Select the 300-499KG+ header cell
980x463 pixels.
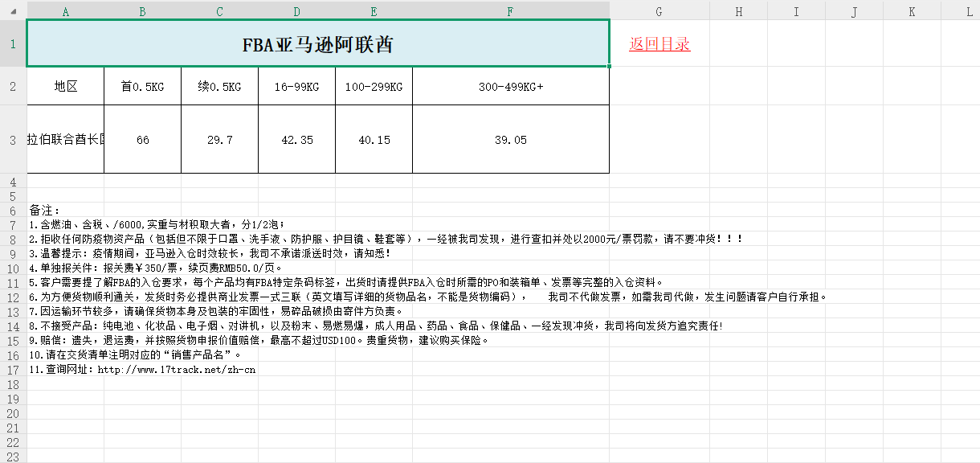tap(511, 86)
